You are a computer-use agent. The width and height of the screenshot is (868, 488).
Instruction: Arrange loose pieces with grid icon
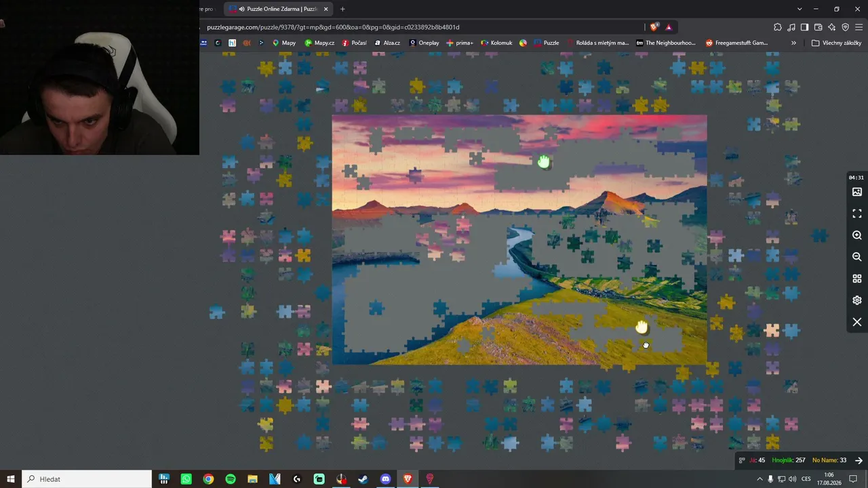click(x=857, y=279)
